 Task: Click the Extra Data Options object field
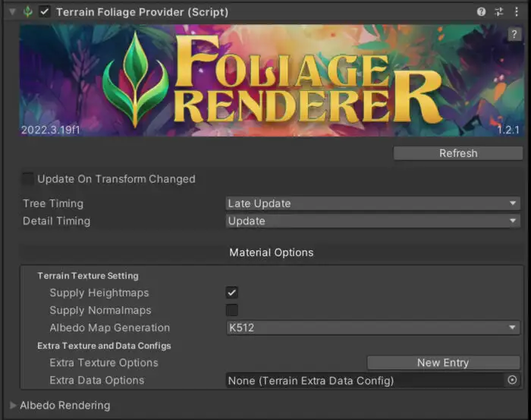click(364, 381)
